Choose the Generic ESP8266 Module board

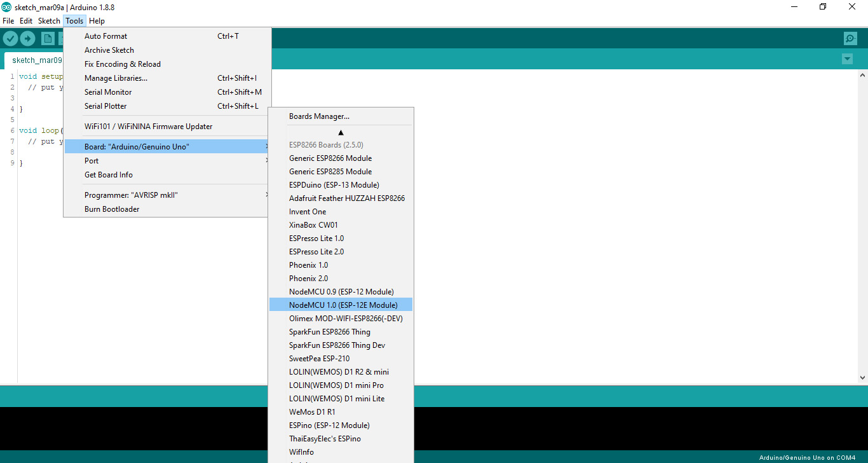[x=329, y=158]
